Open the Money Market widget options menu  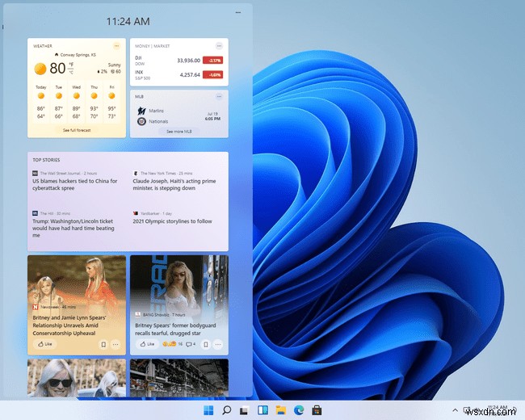pyautogui.click(x=219, y=46)
